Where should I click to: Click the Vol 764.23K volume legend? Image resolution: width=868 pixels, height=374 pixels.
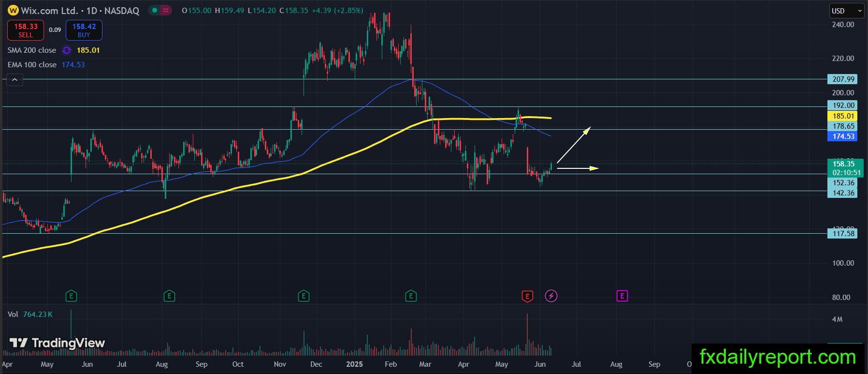coord(30,314)
